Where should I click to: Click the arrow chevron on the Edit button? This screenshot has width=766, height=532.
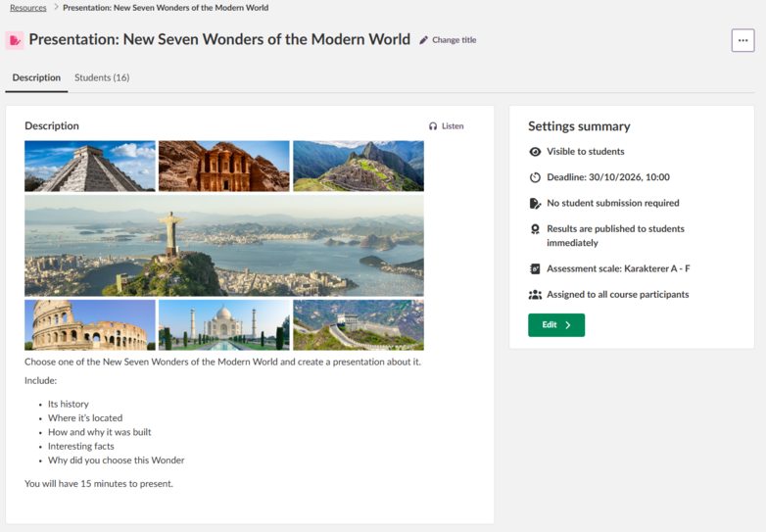coord(568,325)
